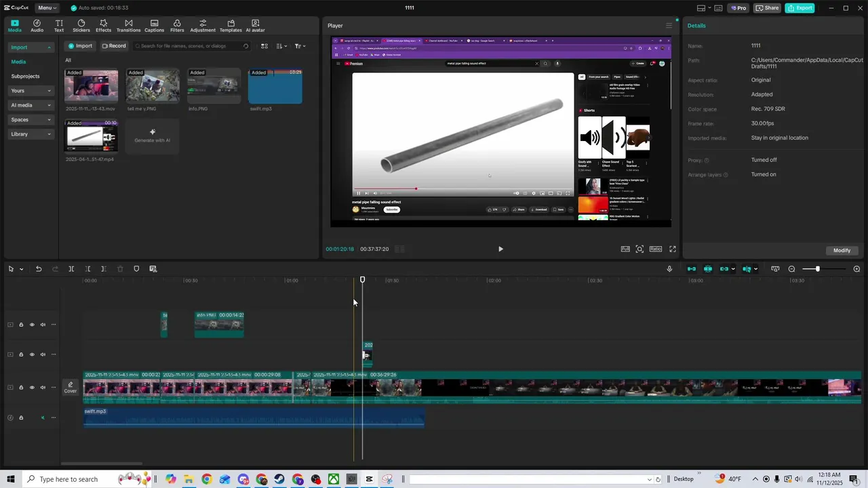Open the Effects panel
The width and height of the screenshot is (868, 488).
tap(103, 26)
